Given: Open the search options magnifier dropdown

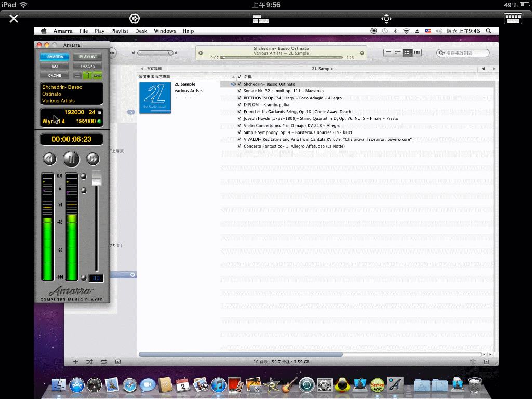Looking at the screenshot, I should click(x=442, y=53).
